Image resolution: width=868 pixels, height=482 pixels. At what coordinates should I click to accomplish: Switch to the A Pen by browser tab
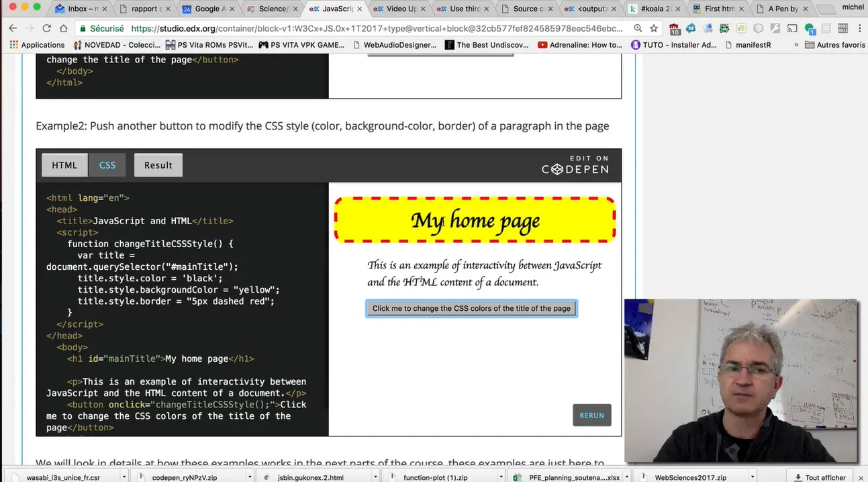[x=782, y=9]
